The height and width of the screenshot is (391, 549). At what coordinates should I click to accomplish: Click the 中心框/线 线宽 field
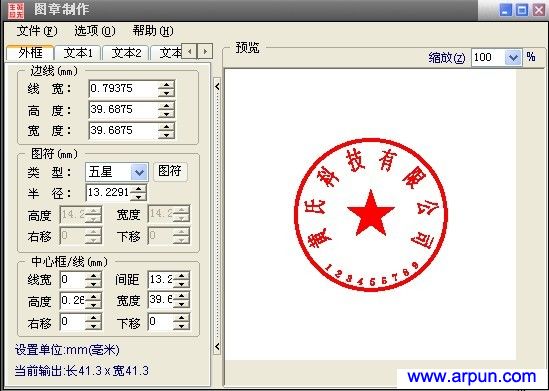72,280
